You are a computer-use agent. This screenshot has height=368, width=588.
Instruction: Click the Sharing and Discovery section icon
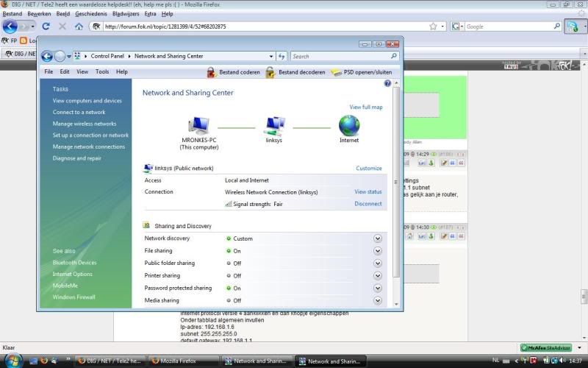click(x=146, y=225)
